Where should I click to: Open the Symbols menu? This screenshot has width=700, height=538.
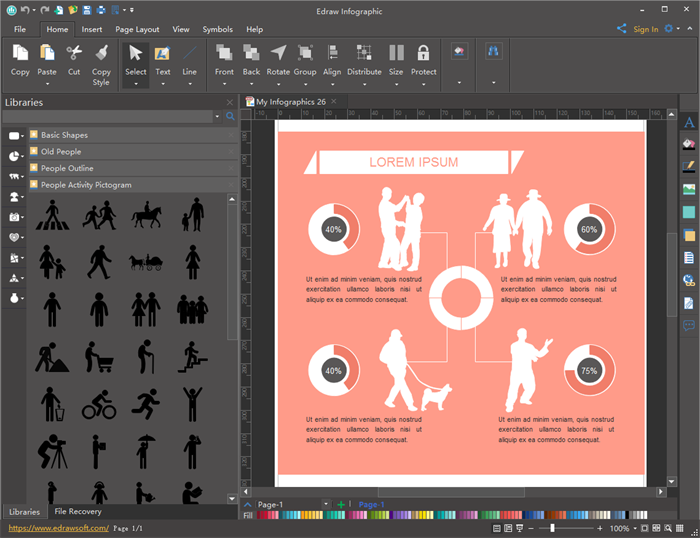(217, 30)
